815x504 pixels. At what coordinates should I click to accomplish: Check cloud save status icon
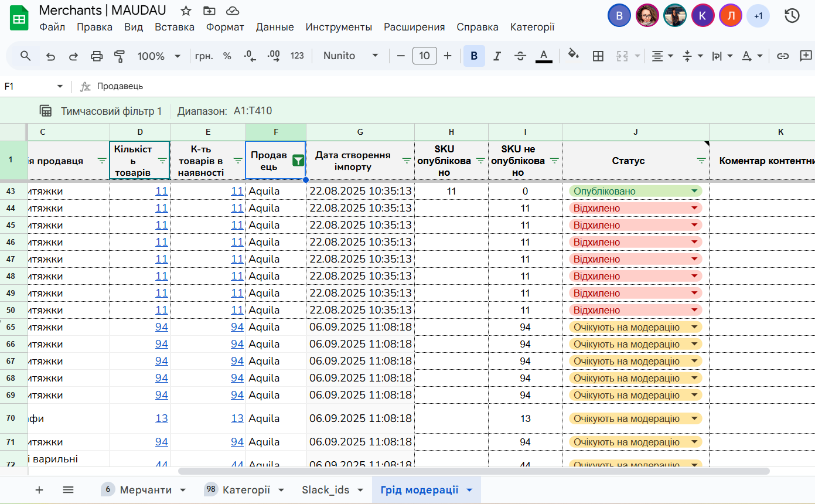233,11
